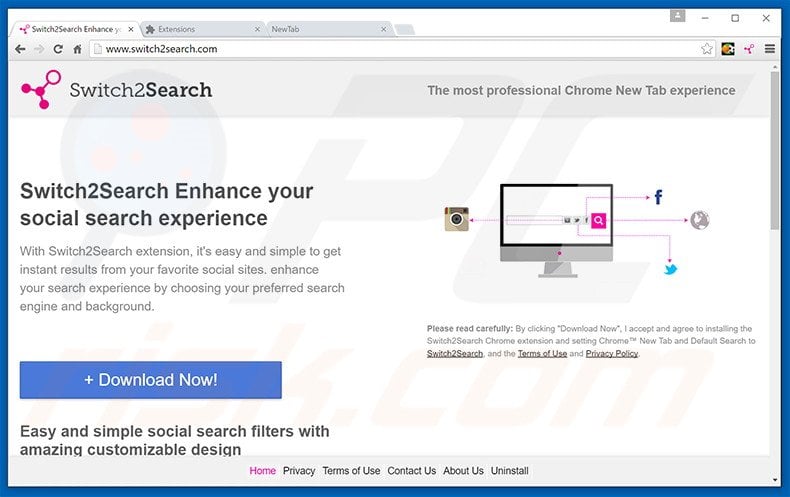Click the globe icon in the illustration
The height and width of the screenshot is (497, 790).
699,220
